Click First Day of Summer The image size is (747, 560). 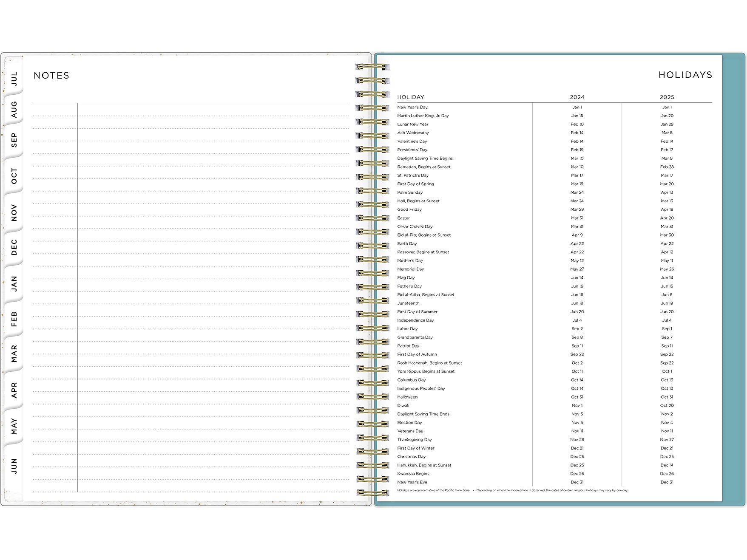tap(417, 311)
